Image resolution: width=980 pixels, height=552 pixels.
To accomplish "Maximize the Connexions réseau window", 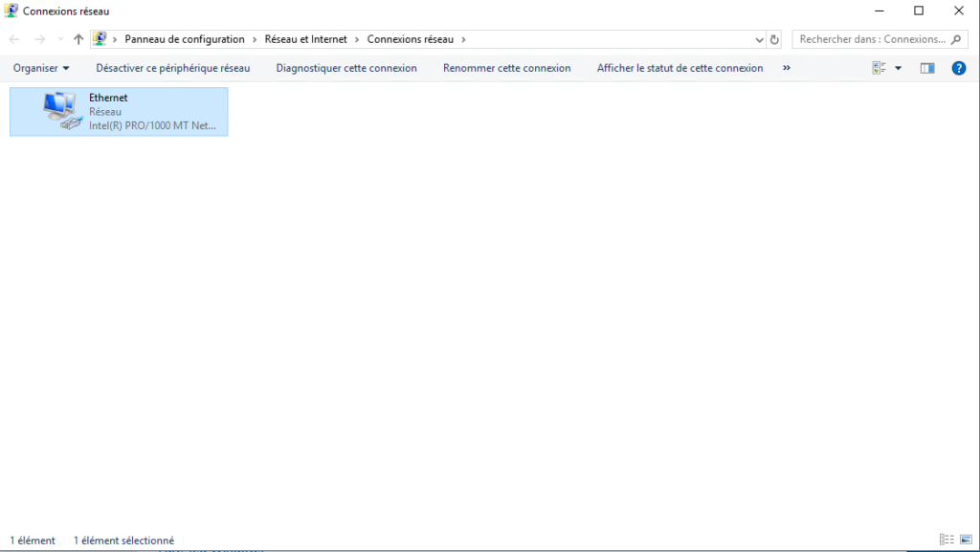I will pyautogui.click(x=919, y=11).
